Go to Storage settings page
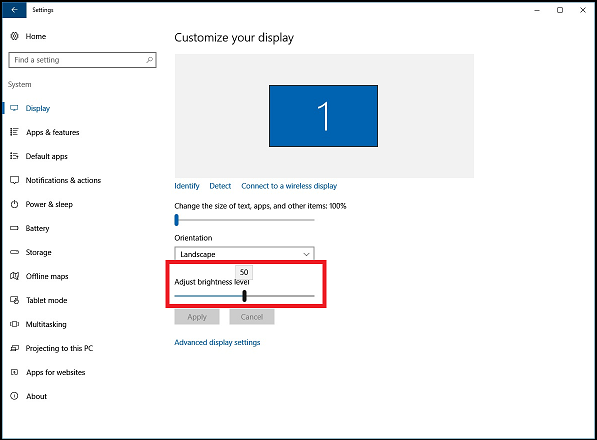This screenshot has height=440, width=597. [x=38, y=252]
